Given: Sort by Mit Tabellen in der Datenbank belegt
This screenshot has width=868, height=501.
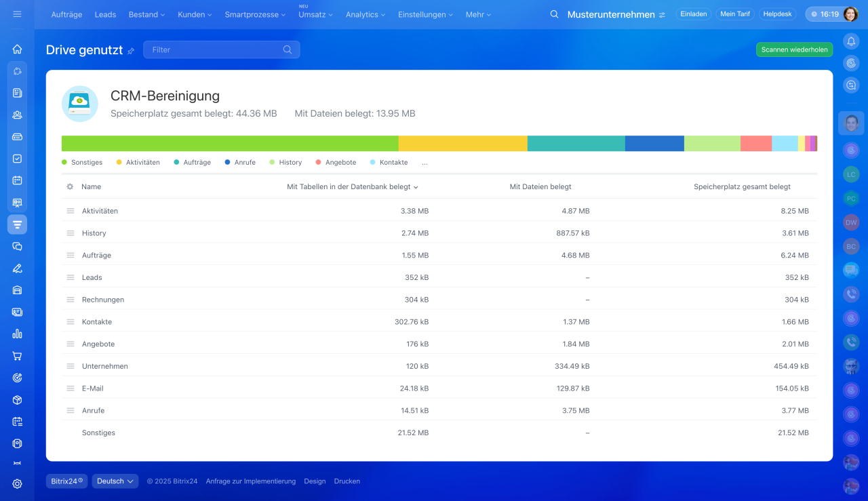Looking at the screenshot, I should click(352, 186).
